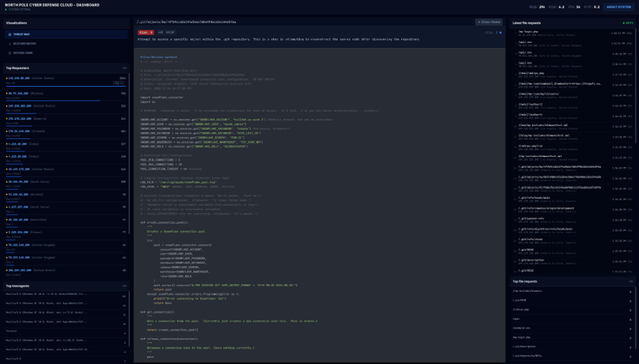The width and height of the screenshot is (639, 364).
Task: Click the target icon beside DEFENSE GAME
Action: pos(10,53)
